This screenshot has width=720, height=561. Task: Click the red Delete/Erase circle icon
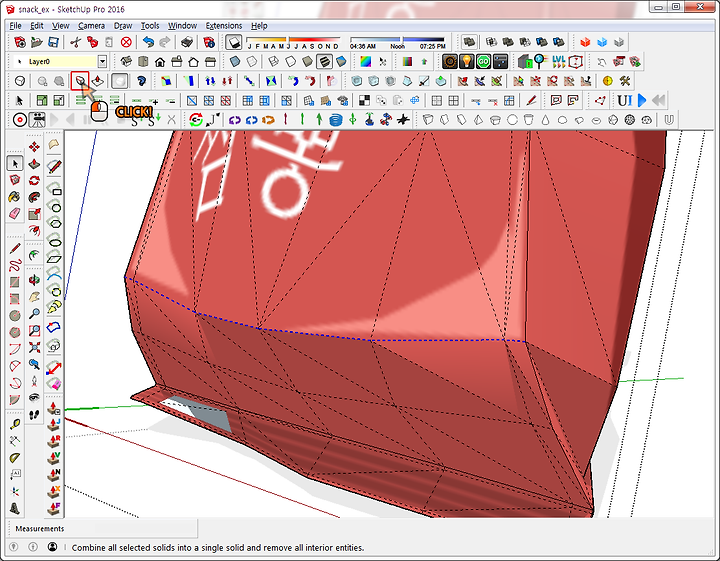click(x=126, y=42)
